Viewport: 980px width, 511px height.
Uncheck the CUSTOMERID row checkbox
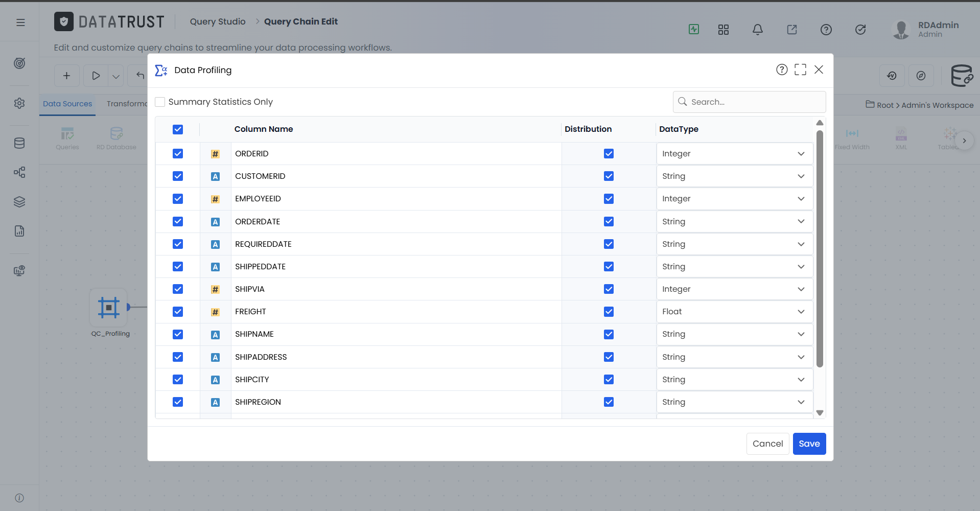tap(178, 176)
